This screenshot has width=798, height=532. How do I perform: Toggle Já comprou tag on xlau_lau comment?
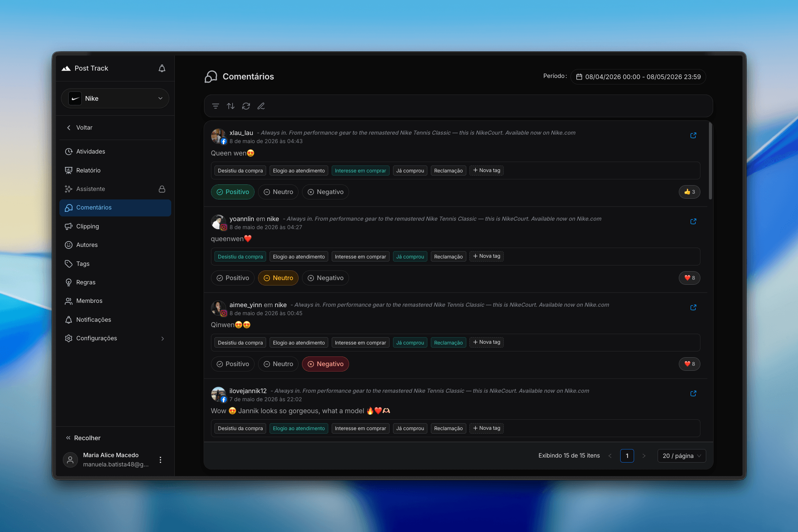tap(410, 171)
